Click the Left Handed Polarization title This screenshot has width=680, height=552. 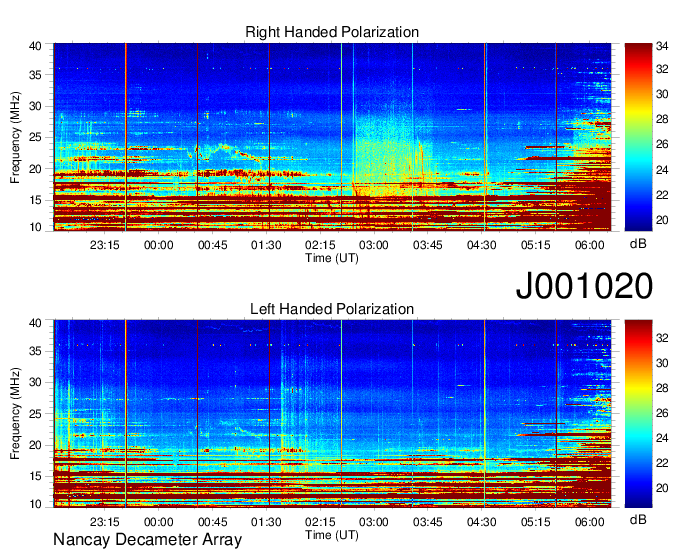(x=332, y=309)
